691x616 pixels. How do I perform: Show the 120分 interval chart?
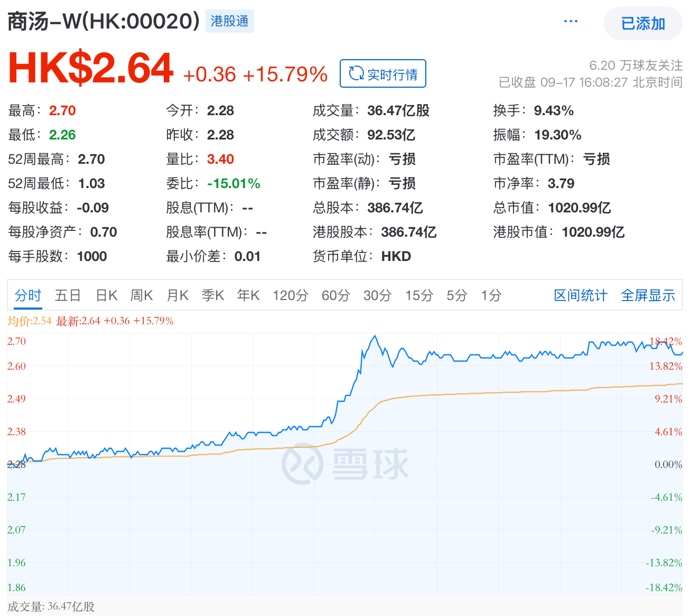291,295
